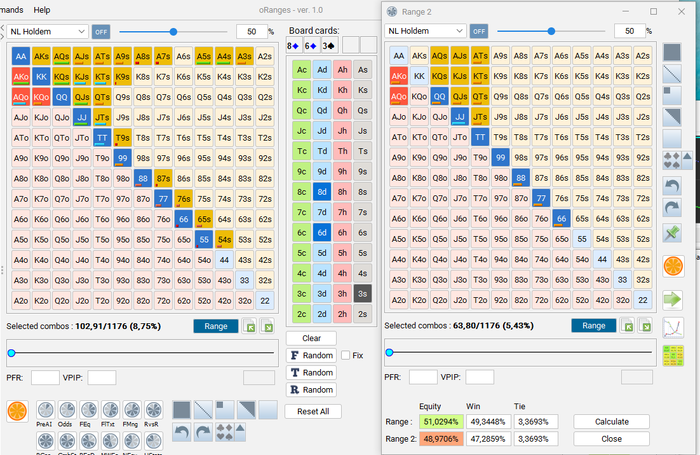This screenshot has width=700, height=455.
Task: Click the import range icon beside main Range button
Action: tap(249, 326)
